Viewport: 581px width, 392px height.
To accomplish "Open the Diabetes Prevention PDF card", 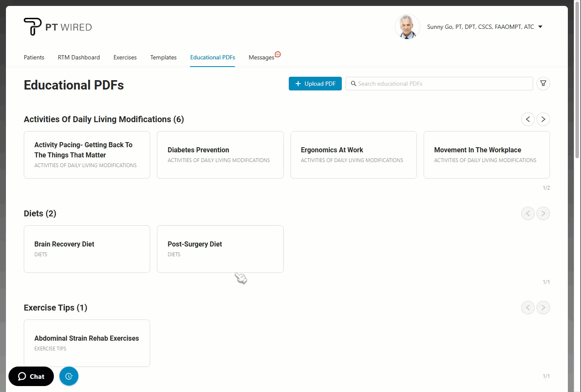I will coord(220,155).
